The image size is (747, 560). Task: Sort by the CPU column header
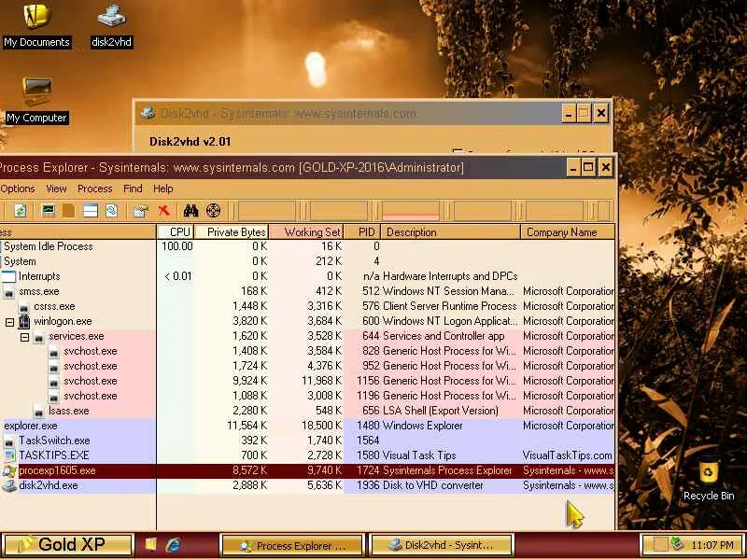click(x=176, y=231)
